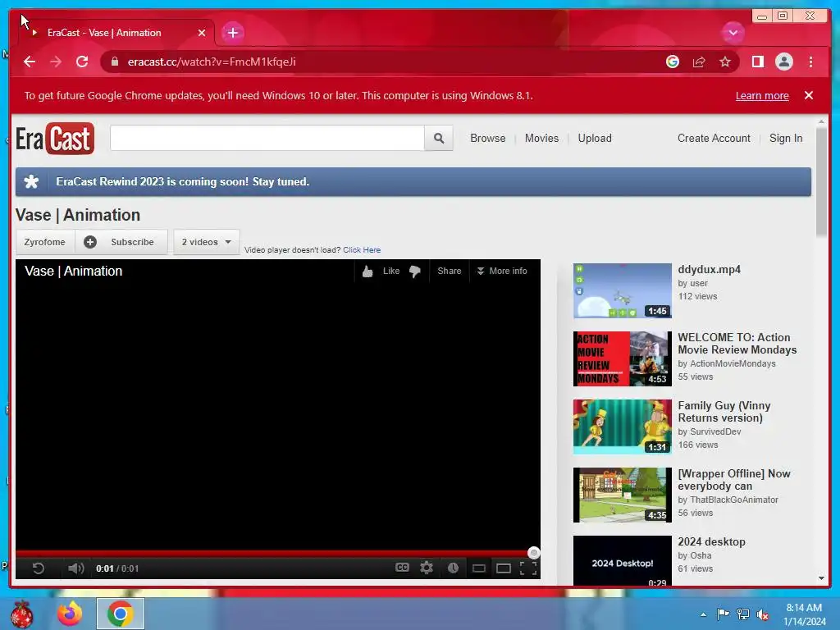Enter fullscreen mode
Screen dimensions: 840x630
tap(528, 568)
